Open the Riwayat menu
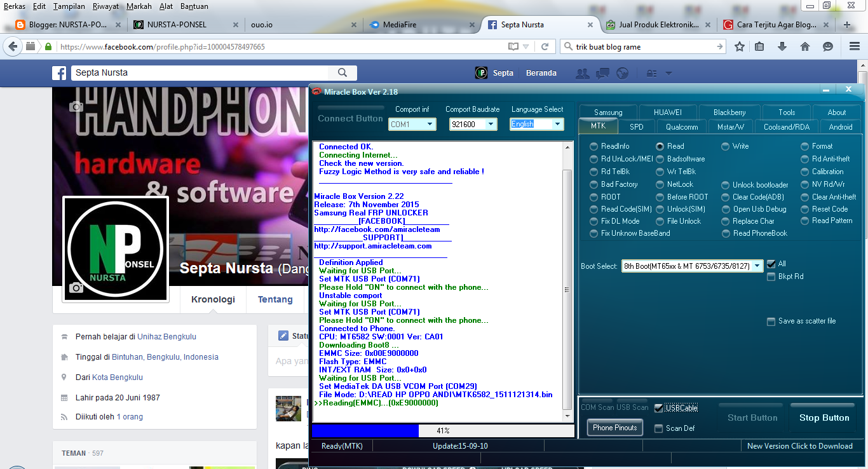 point(107,6)
